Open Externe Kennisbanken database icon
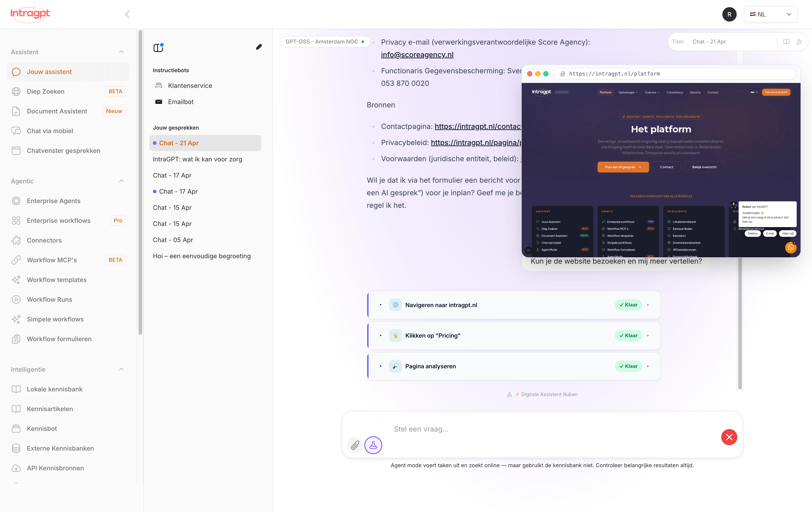Screen dimensions: 812x512 click(16, 448)
